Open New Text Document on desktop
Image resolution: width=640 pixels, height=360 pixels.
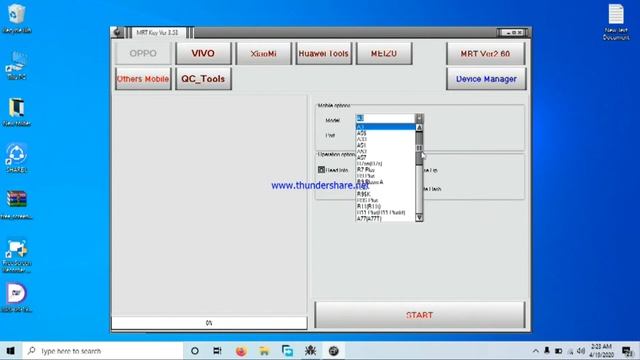pyautogui.click(x=616, y=22)
